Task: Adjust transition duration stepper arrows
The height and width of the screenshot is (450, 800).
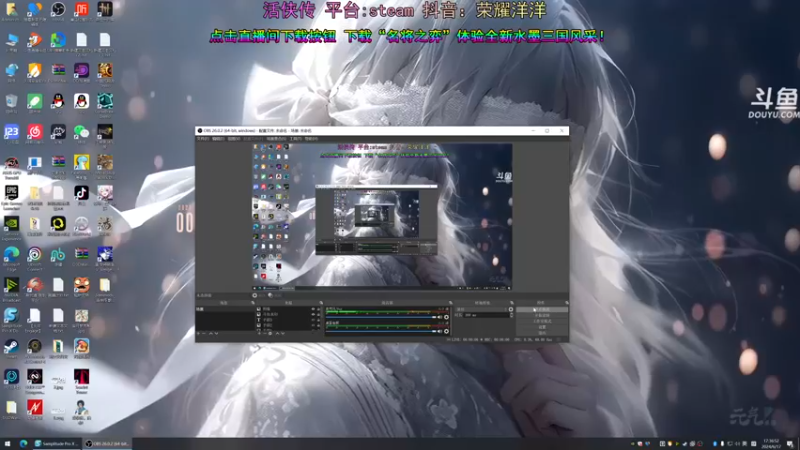Action: pyautogui.click(x=512, y=315)
